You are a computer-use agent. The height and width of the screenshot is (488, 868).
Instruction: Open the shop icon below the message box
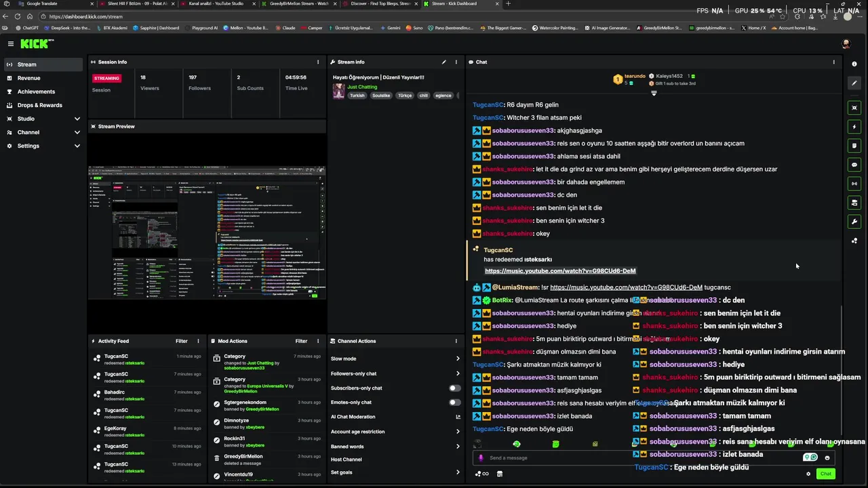pos(500,474)
